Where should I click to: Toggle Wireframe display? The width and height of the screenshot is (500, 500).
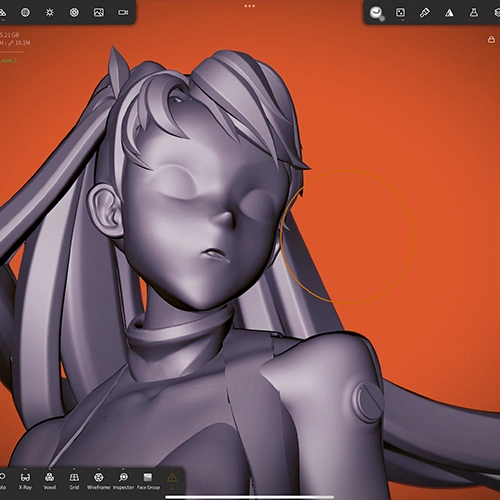coord(98,481)
